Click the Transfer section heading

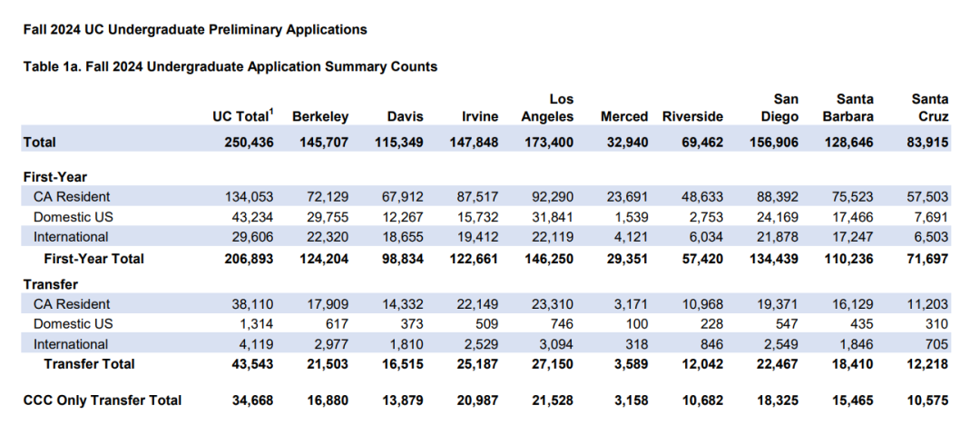coord(51,284)
